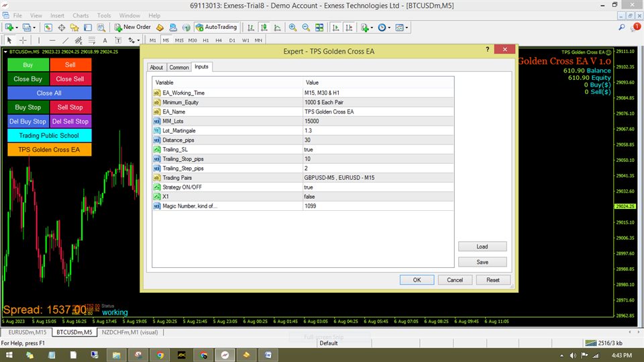Viewport: 644px width, 362px height.
Task: Switch chart to candlesticks icon
Action: tap(264, 28)
